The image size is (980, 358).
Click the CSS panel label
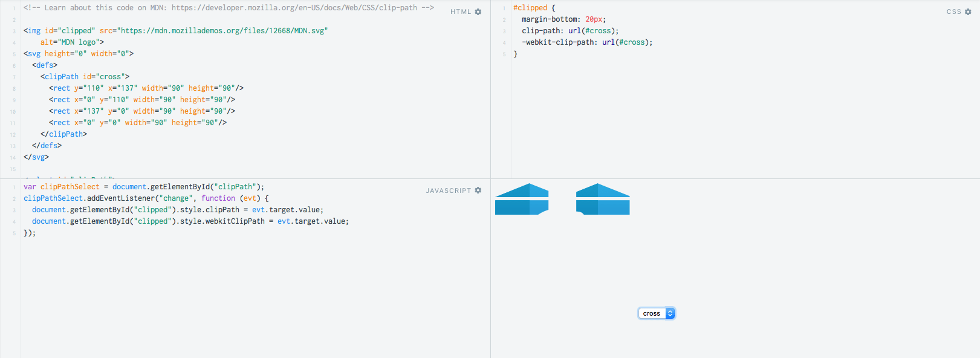[x=954, y=11]
